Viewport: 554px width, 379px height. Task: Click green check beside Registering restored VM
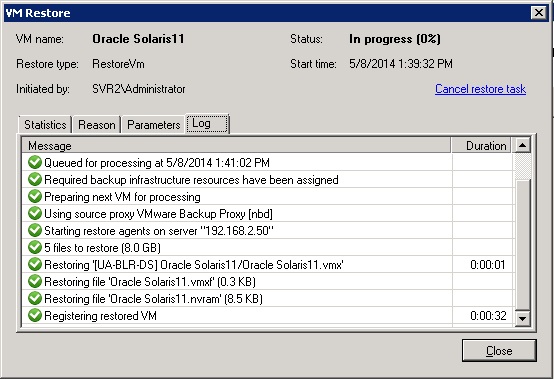[35, 315]
